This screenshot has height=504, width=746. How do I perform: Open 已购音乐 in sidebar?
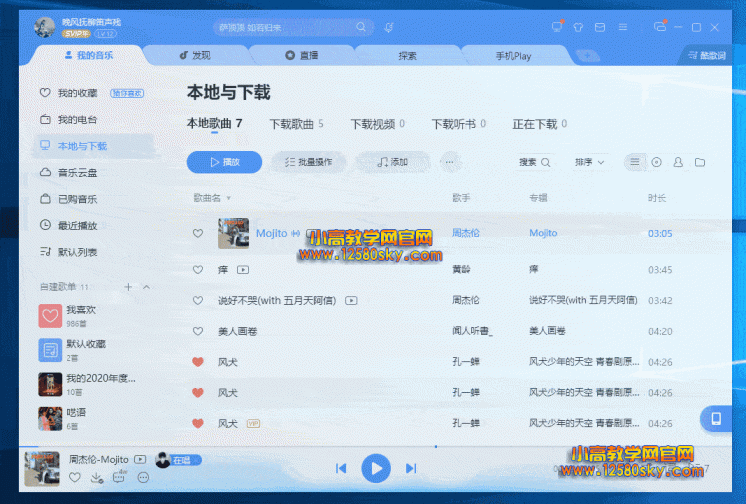coord(78,199)
